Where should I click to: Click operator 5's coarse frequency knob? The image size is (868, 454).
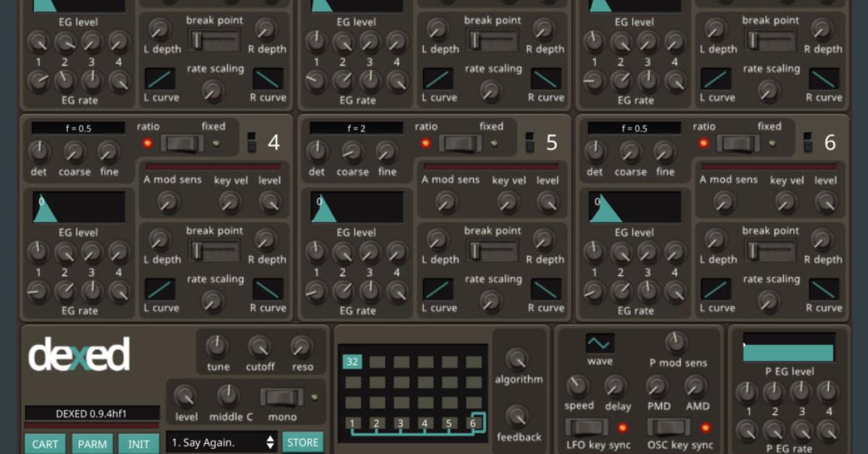pyautogui.click(x=352, y=153)
